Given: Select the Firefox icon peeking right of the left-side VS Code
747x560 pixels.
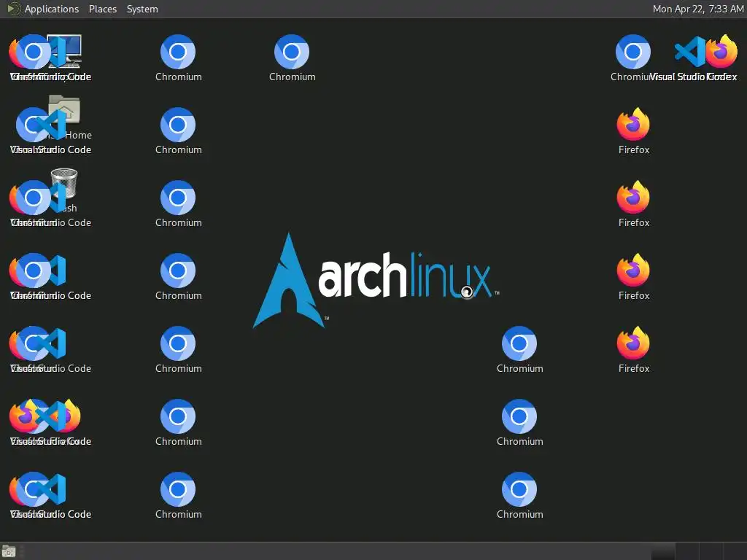Looking at the screenshot, I should tap(72, 415).
